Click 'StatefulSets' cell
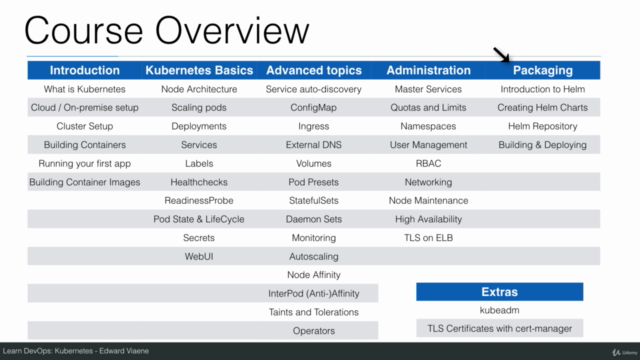This screenshot has height=360, width=640. [313, 200]
